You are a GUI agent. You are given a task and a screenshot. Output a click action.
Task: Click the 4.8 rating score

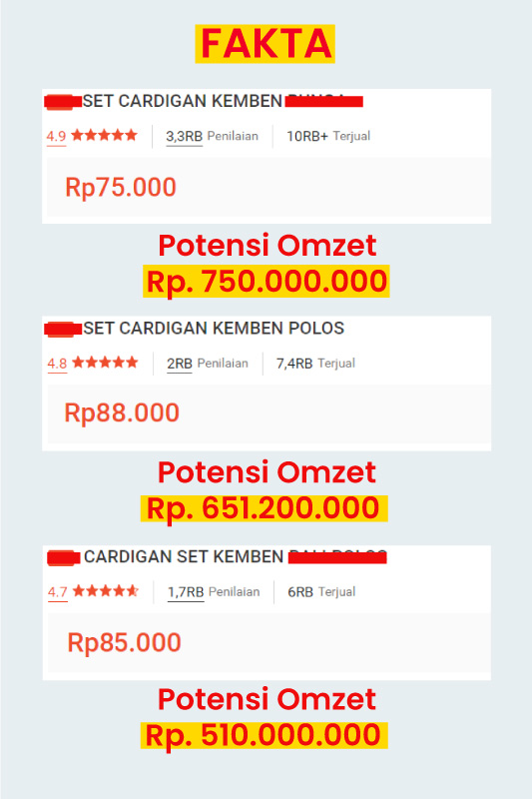pyautogui.click(x=57, y=364)
